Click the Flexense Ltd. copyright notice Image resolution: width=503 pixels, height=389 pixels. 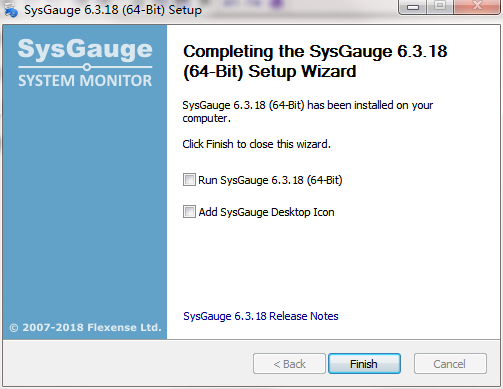(x=85, y=327)
